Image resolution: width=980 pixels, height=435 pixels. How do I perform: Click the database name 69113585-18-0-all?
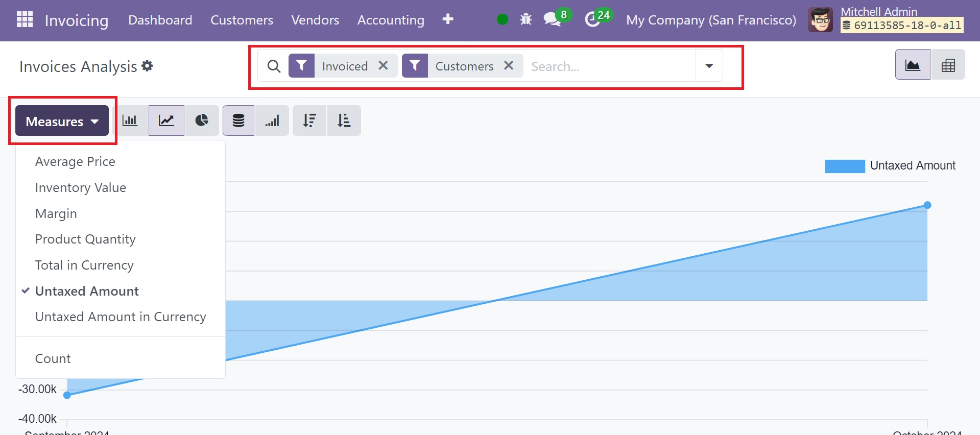[902, 25]
